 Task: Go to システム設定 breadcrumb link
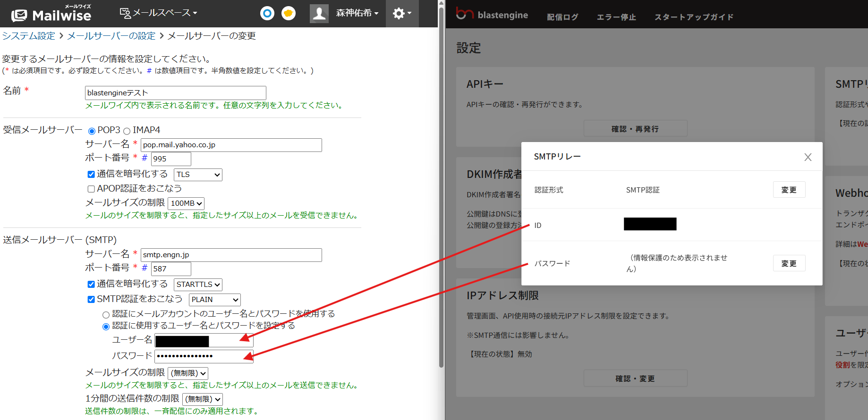click(x=29, y=36)
